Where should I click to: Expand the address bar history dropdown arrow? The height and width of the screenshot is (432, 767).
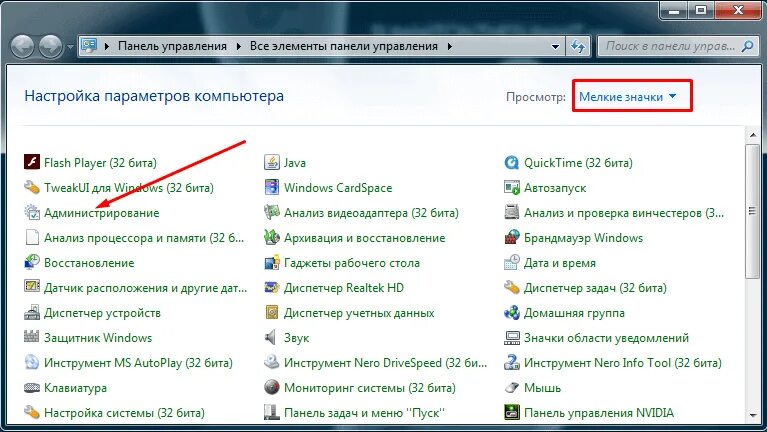coord(555,46)
